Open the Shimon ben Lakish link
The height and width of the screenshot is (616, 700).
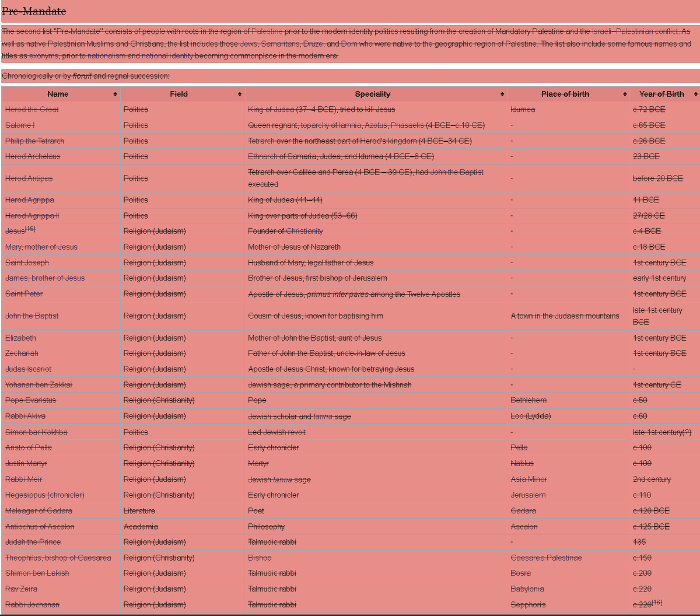pyautogui.click(x=37, y=573)
